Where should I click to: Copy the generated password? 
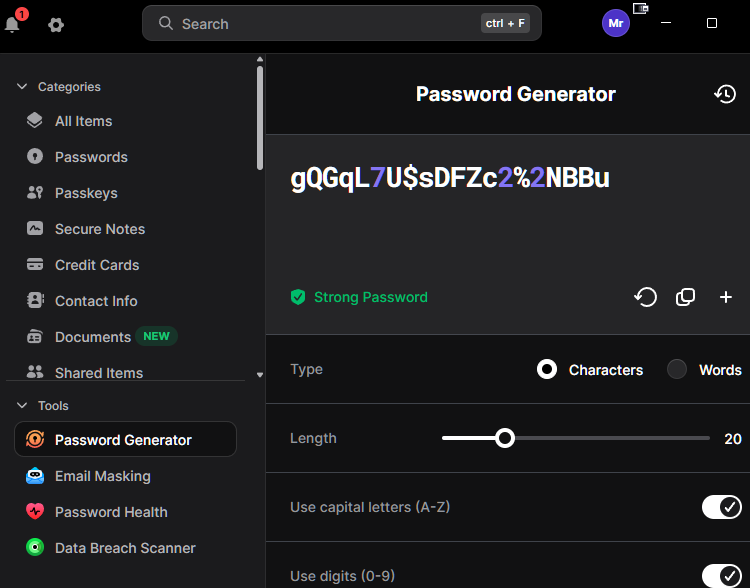pyautogui.click(x=685, y=297)
